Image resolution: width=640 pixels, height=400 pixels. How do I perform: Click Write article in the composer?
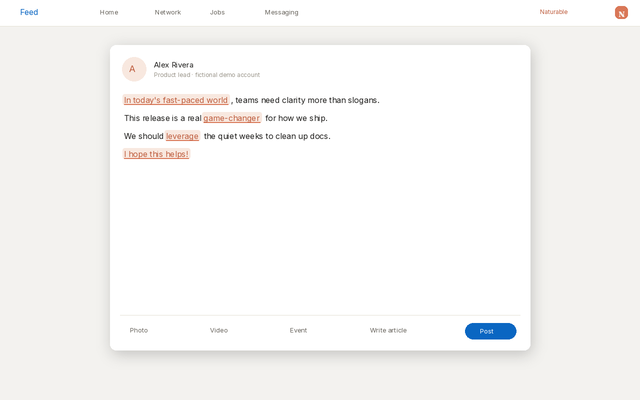(388, 330)
